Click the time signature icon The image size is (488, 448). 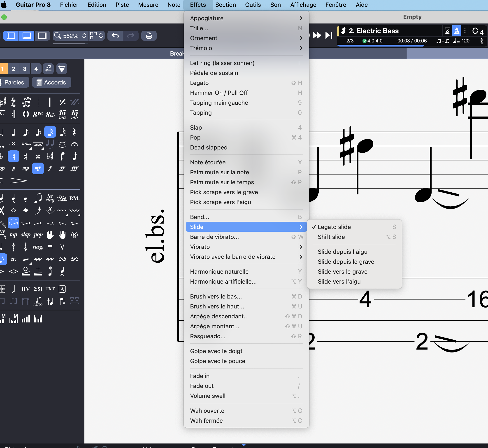14,102
